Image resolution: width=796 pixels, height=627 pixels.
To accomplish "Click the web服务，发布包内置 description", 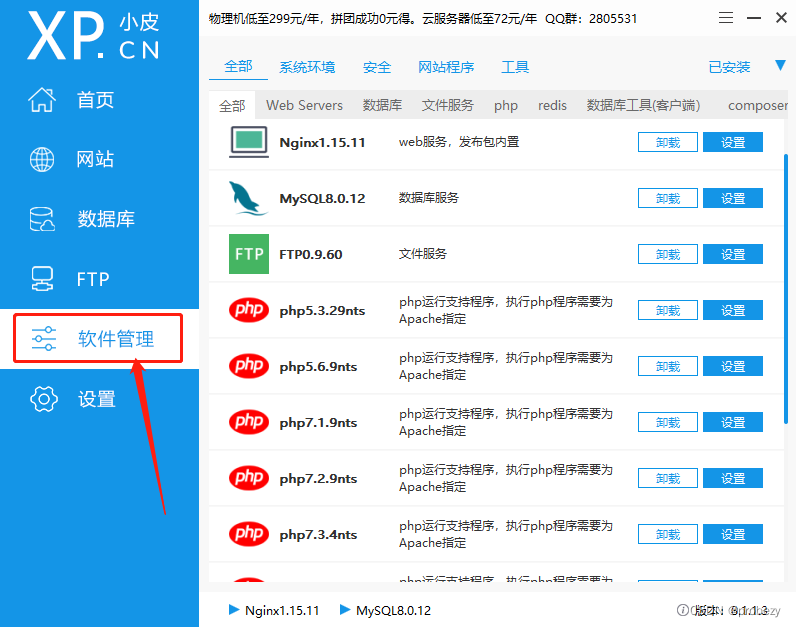I will point(459,142).
